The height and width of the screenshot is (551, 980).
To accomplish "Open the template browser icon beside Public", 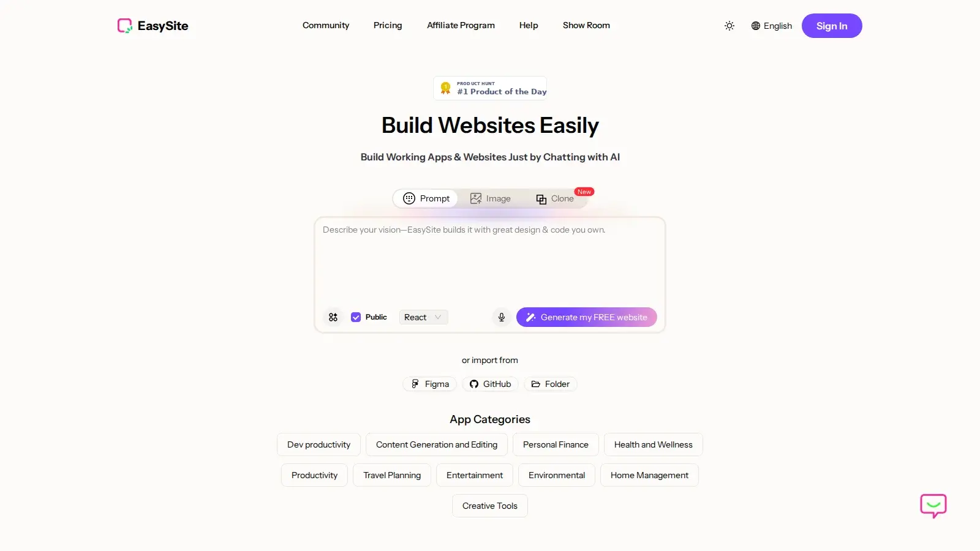I will coord(333,317).
